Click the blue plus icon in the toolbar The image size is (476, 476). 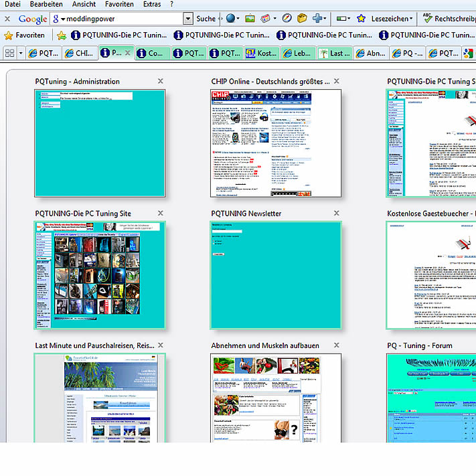click(x=317, y=19)
